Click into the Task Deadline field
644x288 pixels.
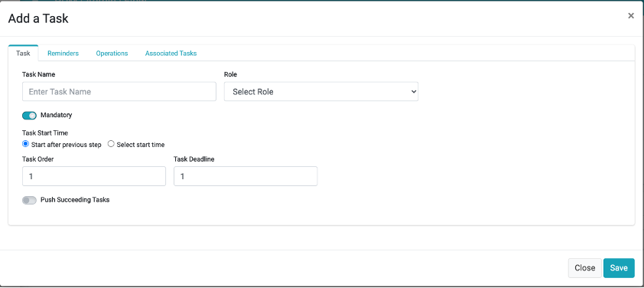[x=246, y=176]
